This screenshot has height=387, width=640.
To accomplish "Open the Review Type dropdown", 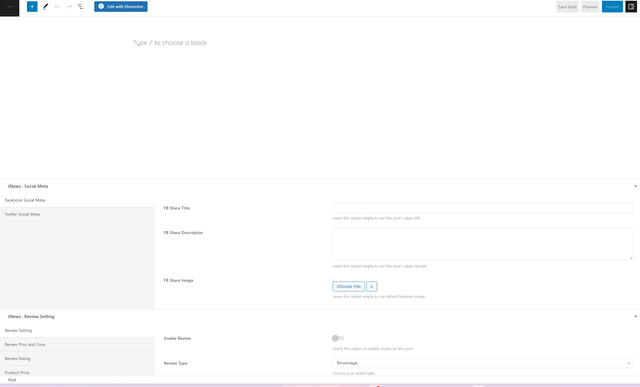I will [x=482, y=363].
